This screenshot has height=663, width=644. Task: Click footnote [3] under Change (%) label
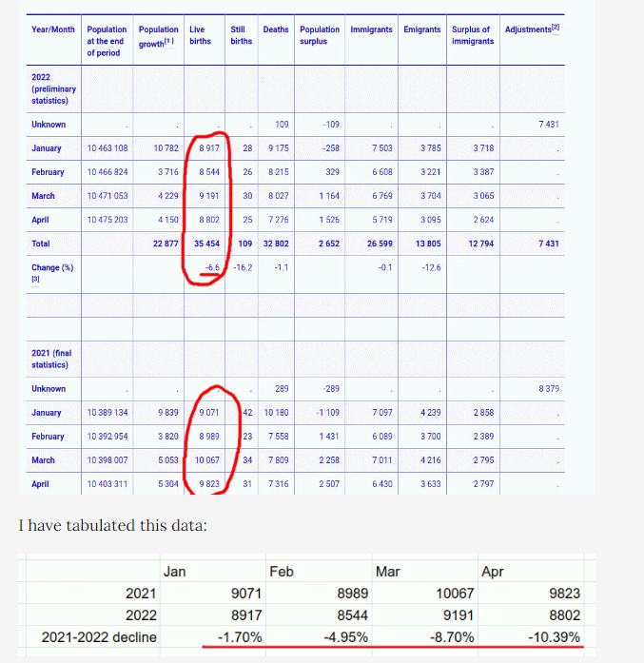click(x=35, y=281)
